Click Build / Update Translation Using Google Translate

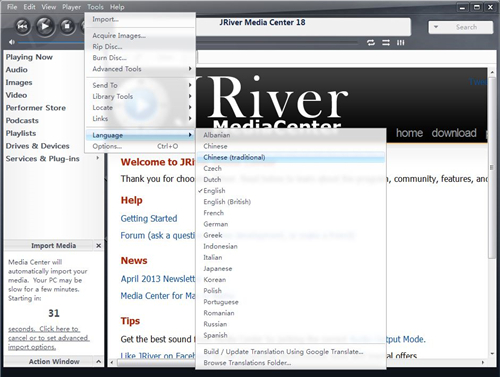pos(291,352)
